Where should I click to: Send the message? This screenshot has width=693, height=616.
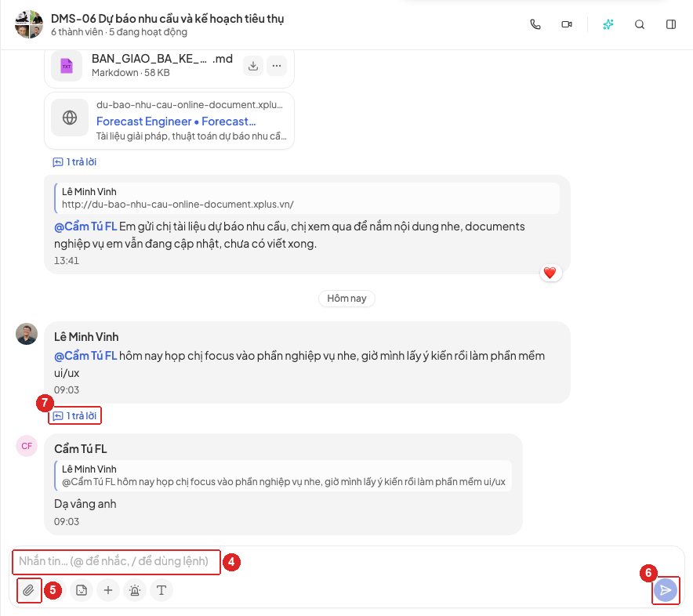(x=666, y=590)
